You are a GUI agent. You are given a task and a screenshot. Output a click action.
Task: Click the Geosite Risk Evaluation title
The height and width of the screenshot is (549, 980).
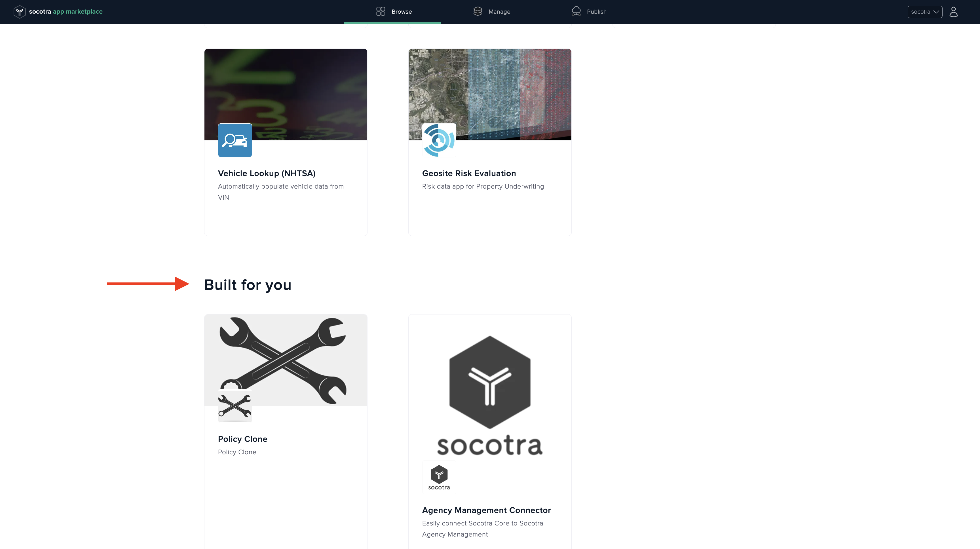coord(469,173)
